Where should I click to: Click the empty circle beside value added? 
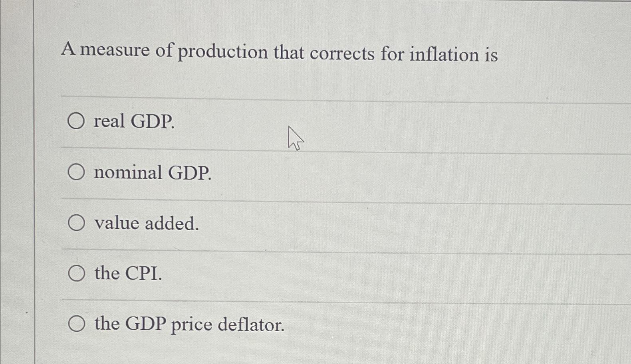[76, 223]
